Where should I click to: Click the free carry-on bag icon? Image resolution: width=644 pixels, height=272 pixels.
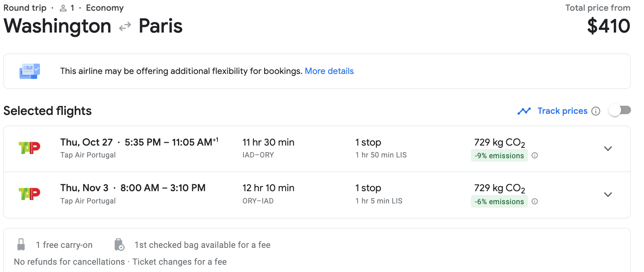pyautogui.click(x=21, y=244)
